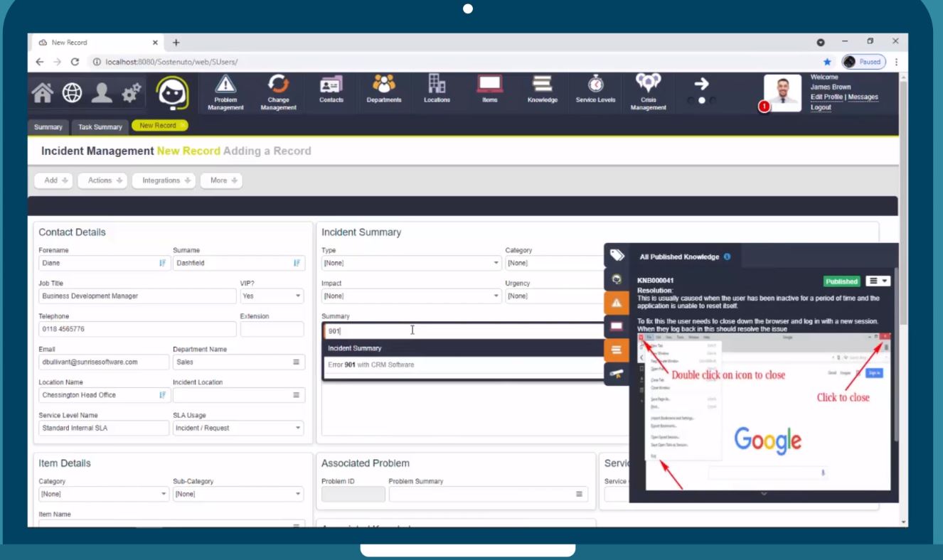Open Incident Location list icon
Viewport: 943px width, 560px height.
[297, 395]
